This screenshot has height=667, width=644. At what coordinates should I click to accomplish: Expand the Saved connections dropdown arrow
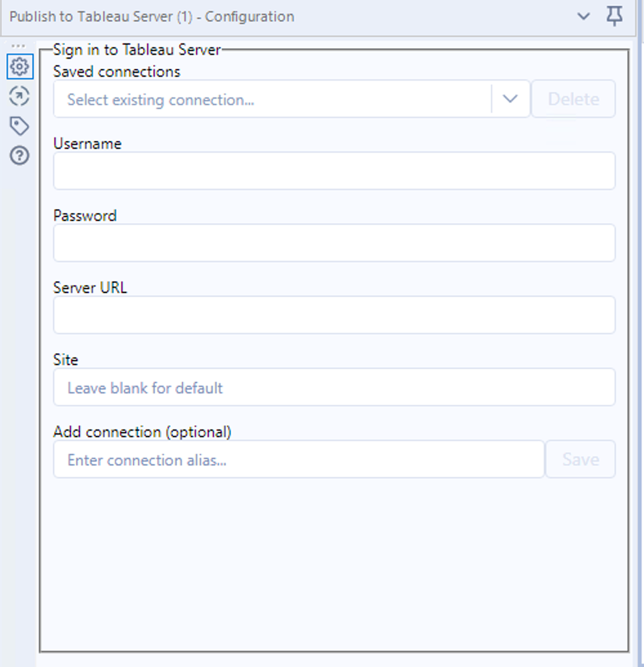[x=510, y=99]
